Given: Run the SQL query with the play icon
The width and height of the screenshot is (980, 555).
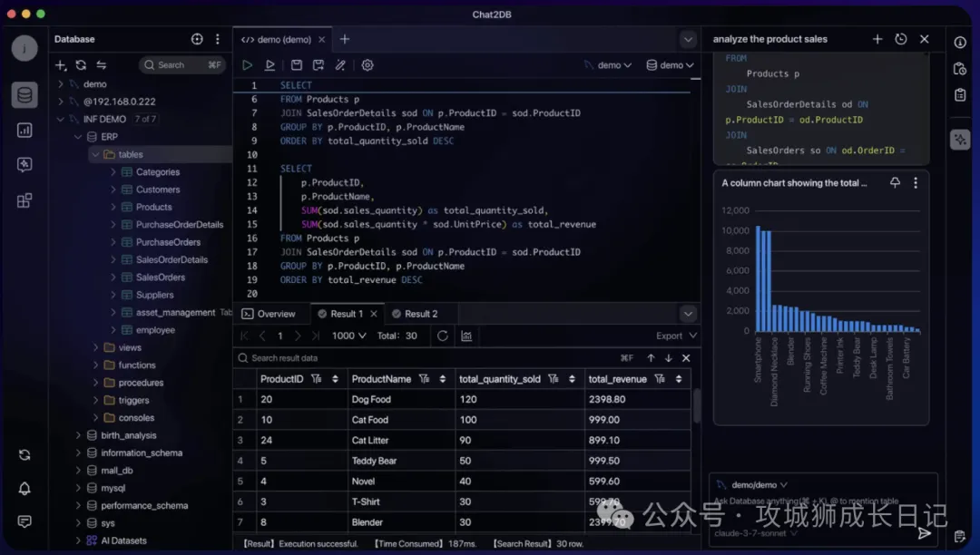Looking at the screenshot, I should (x=246, y=64).
